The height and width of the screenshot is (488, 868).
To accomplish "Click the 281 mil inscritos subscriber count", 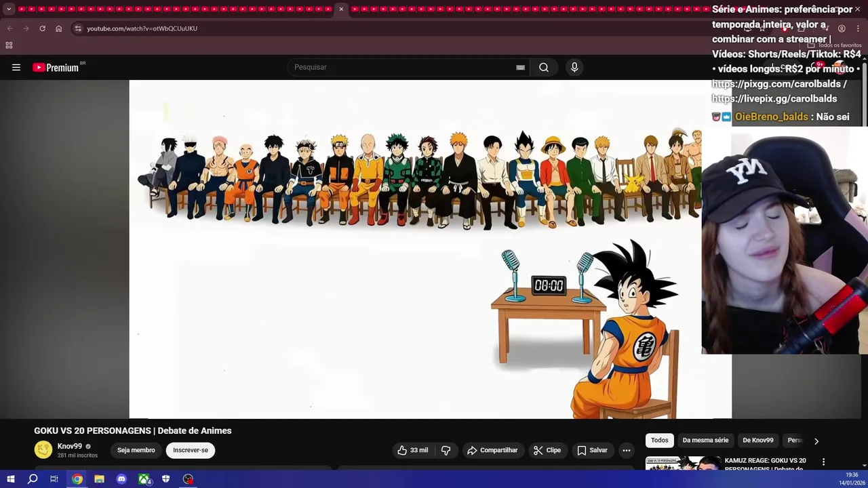I will (x=77, y=455).
